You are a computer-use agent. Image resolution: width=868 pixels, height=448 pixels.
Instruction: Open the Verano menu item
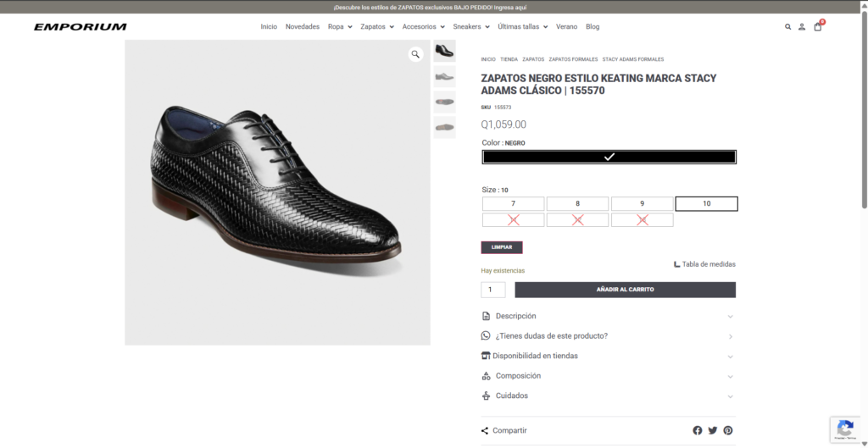click(567, 26)
